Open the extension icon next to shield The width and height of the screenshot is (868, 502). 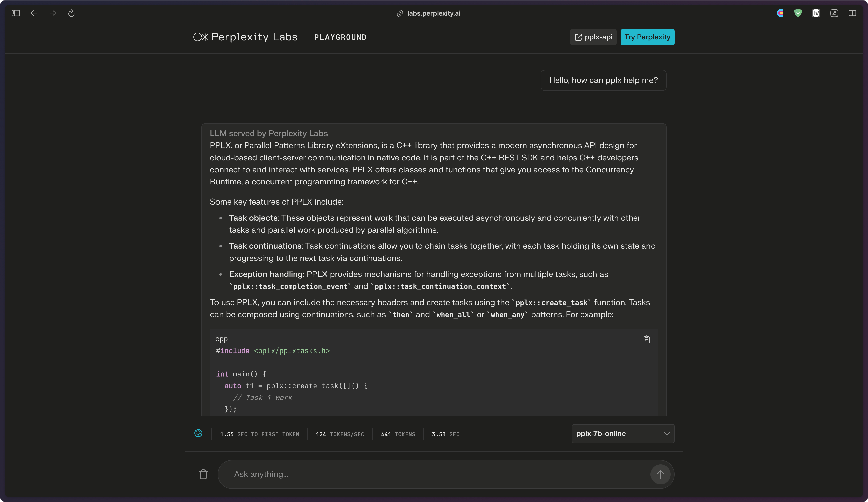point(816,13)
